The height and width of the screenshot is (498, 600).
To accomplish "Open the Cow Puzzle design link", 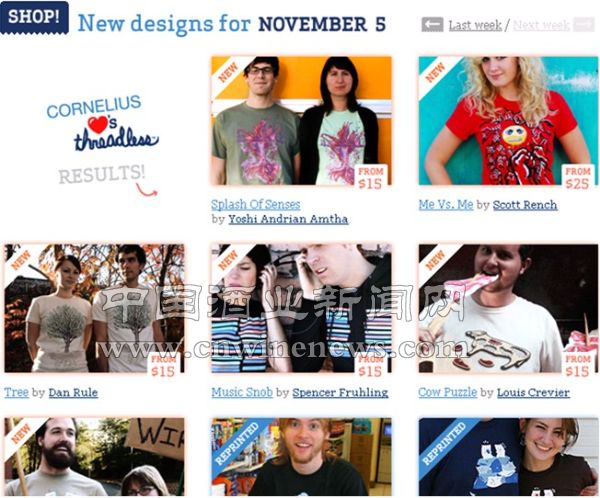I will pyautogui.click(x=448, y=392).
